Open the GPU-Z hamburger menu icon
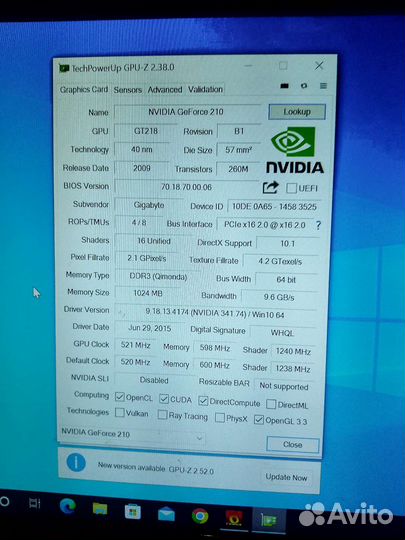405x540 pixels. (323, 86)
